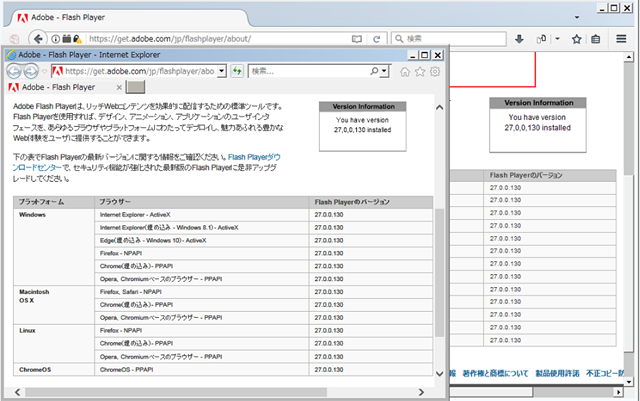Click the platform column header in IE table
Image resolution: width=640 pixels, height=401 pixels.
[x=54, y=202]
